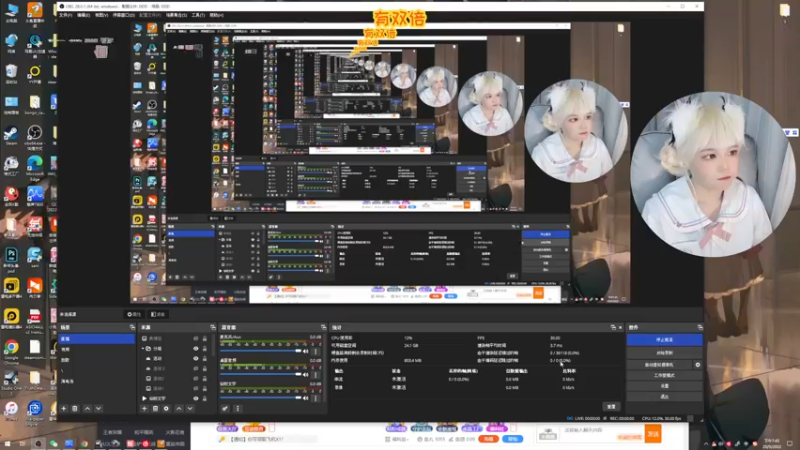Viewport: 800px width, 450px height.
Task: Close the Stats panel with its X icon
Action: [620, 327]
